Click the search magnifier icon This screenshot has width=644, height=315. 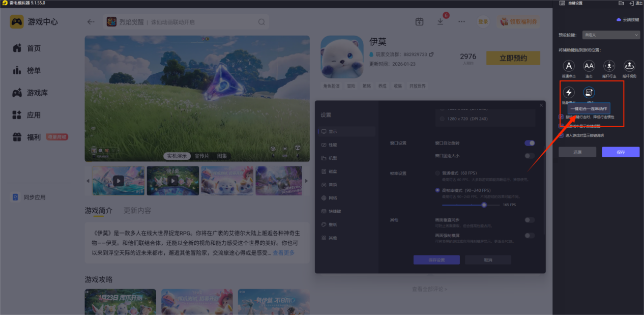tap(261, 22)
